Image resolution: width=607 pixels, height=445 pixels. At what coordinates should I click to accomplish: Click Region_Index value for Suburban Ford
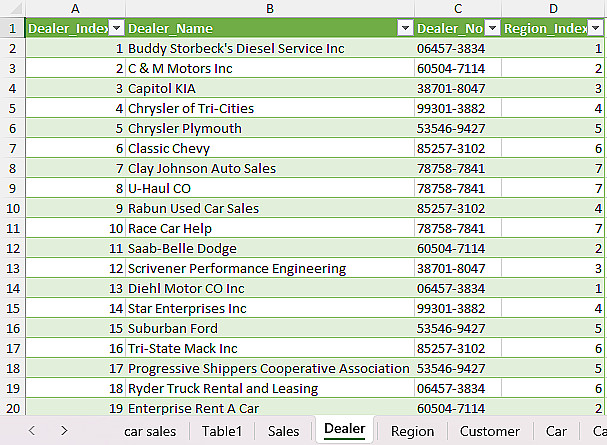[554, 329]
